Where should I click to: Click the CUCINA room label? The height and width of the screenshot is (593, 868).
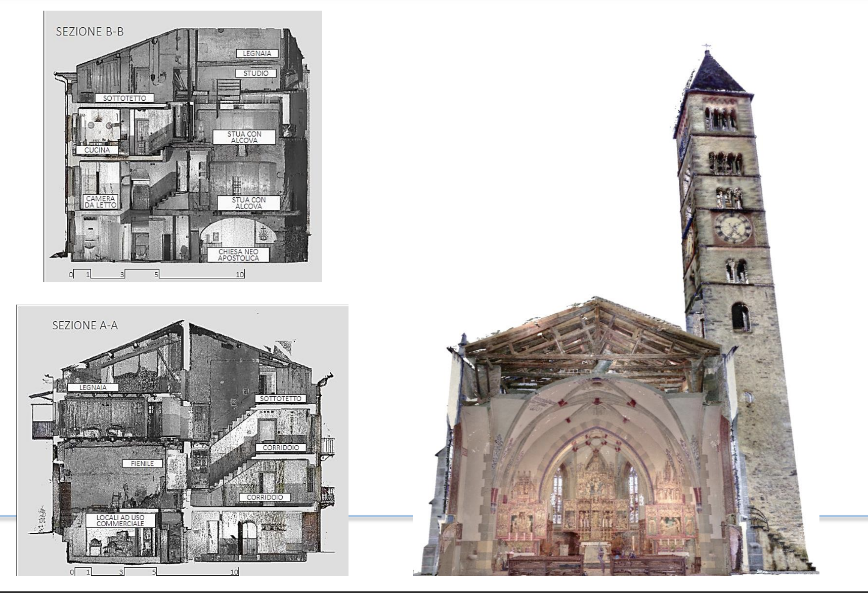click(x=97, y=150)
